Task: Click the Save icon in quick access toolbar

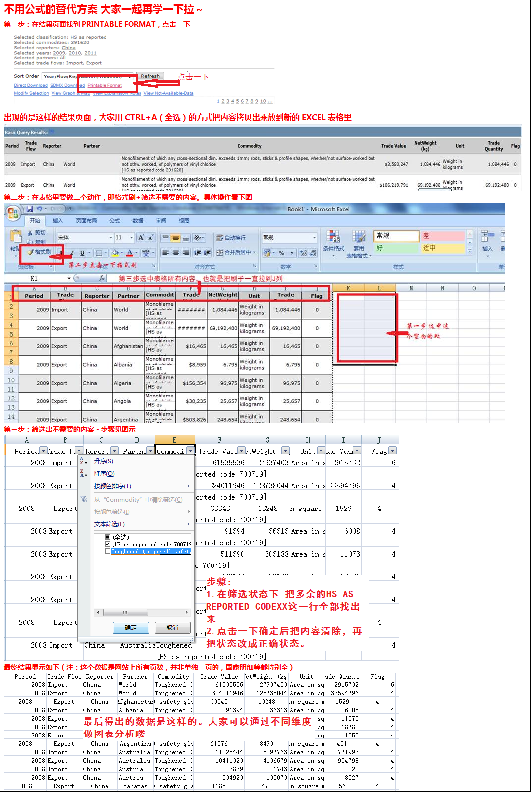Action: point(30,209)
